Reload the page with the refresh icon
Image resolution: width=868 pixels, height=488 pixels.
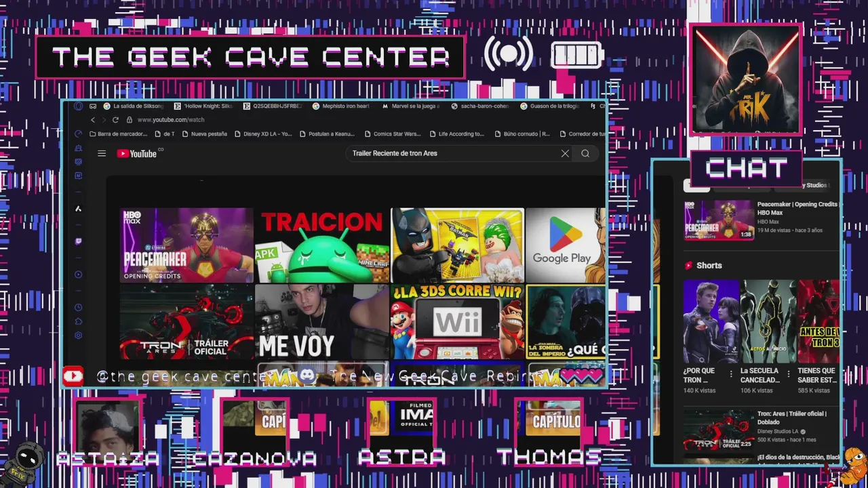click(115, 120)
